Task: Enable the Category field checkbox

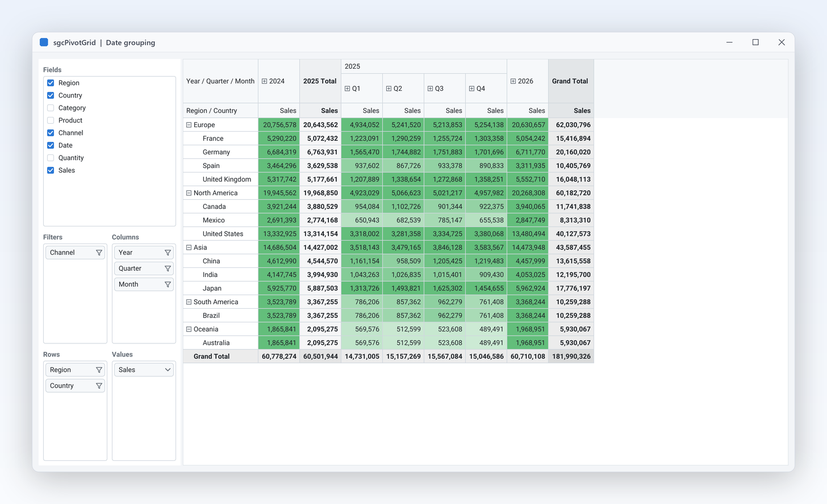Action: point(51,108)
